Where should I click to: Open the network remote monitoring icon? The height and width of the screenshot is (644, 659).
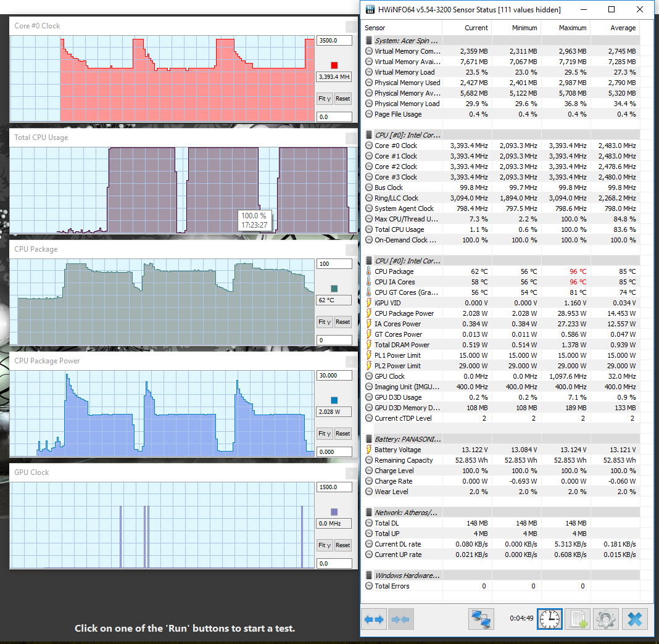[481, 619]
